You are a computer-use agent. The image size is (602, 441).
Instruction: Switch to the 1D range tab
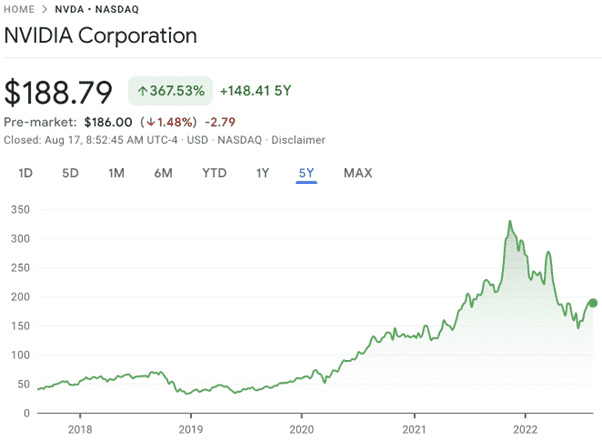click(25, 173)
